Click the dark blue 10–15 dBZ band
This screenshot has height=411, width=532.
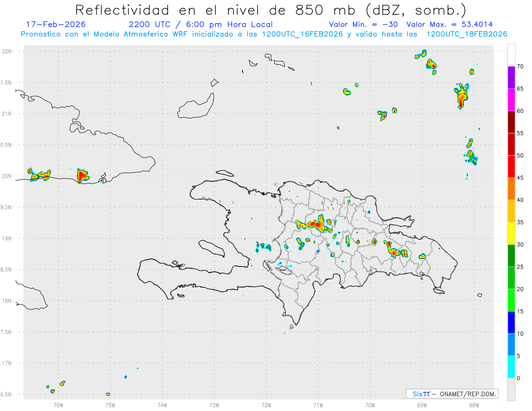511,322
